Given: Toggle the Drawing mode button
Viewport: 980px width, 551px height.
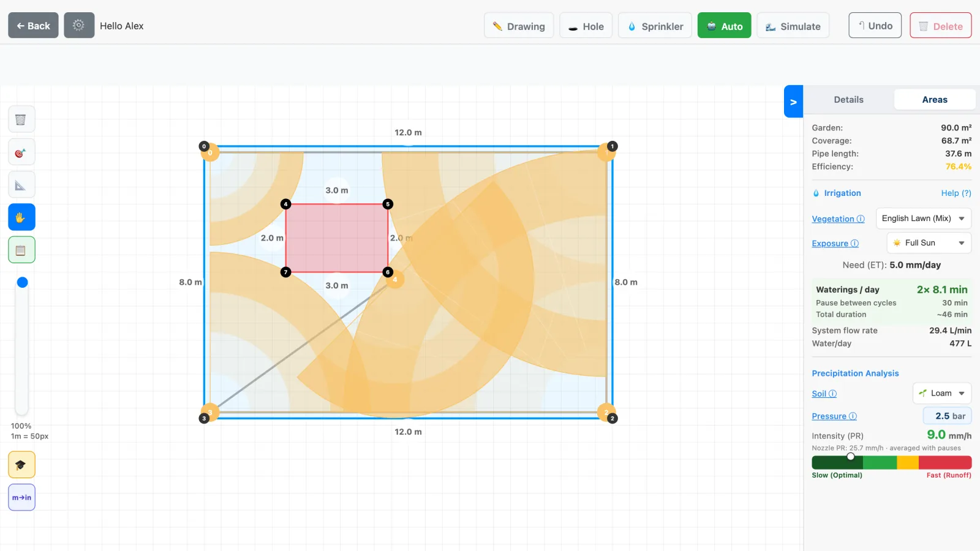Looking at the screenshot, I should [519, 26].
